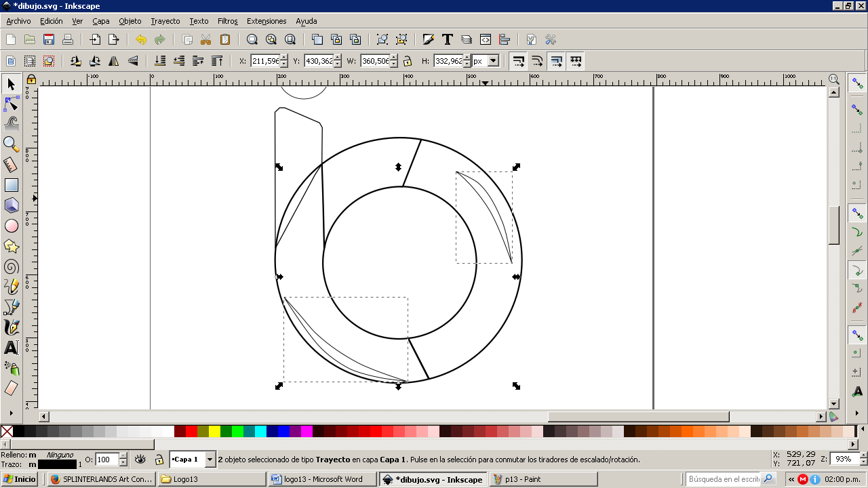Increase the width W spinner
Screen dimensions: 868x488
393,58
